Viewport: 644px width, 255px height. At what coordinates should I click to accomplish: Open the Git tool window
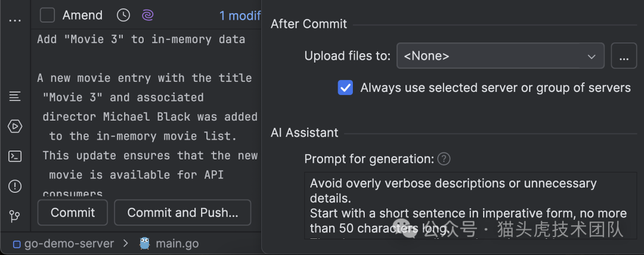click(x=15, y=216)
